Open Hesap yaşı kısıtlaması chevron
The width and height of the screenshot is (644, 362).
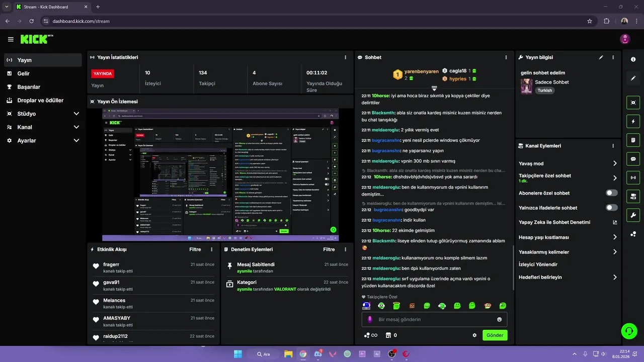(615, 237)
